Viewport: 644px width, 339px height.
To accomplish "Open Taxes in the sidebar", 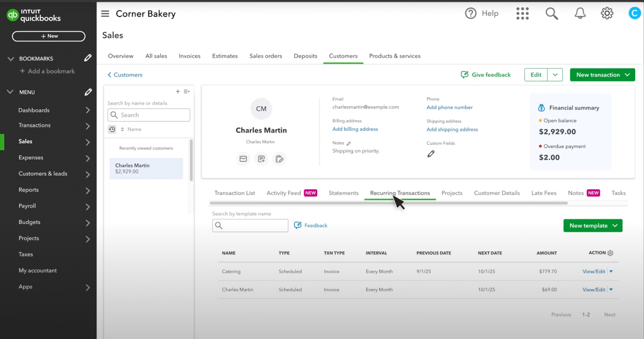I will 26,254.
